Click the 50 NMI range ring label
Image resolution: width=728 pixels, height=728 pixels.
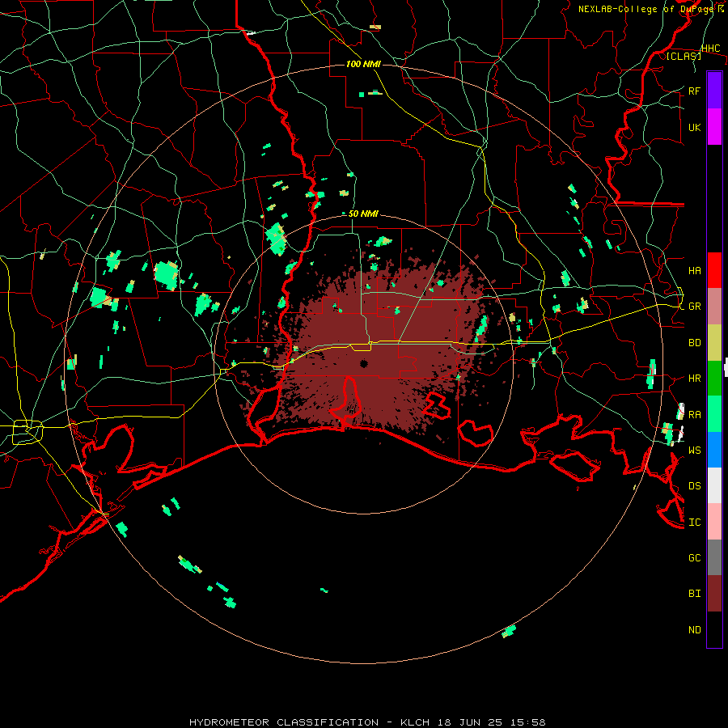pos(363,214)
